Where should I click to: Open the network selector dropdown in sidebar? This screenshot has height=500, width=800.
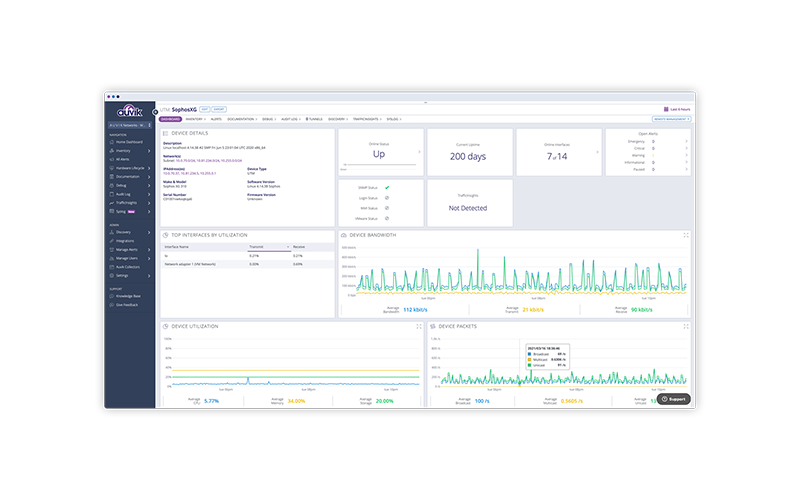coord(129,126)
